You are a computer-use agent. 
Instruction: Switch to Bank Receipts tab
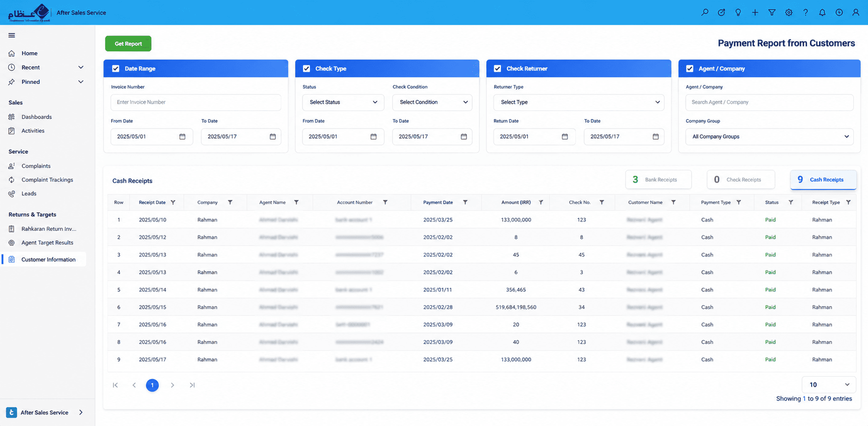point(659,180)
